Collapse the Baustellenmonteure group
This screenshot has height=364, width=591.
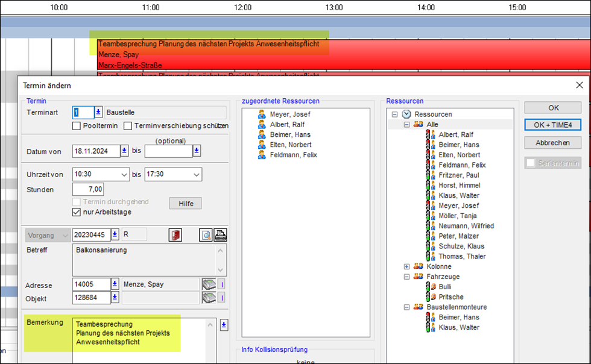(406, 307)
